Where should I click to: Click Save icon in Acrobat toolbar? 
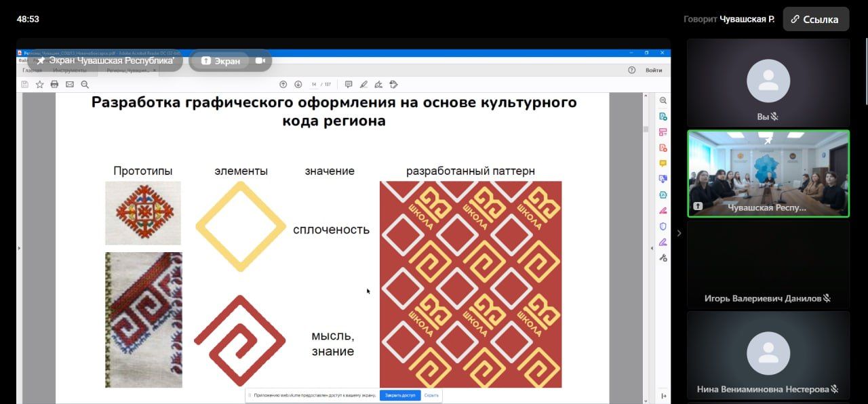(x=25, y=85)
